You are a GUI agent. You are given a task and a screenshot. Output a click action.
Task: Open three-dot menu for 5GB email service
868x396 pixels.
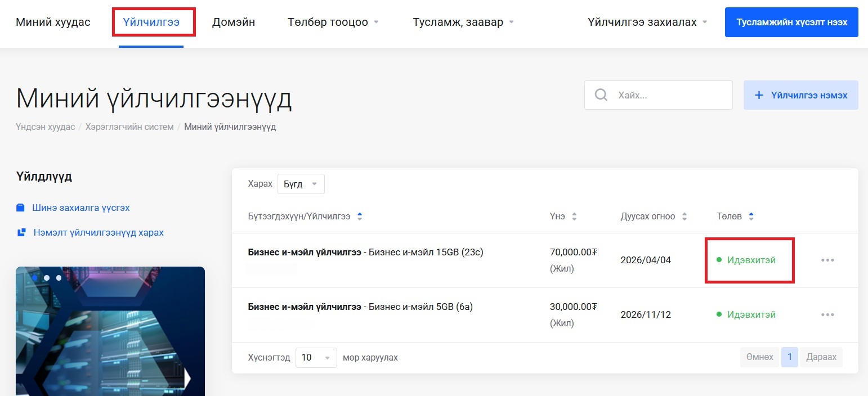pyautogui.click(x=827, y=314)
